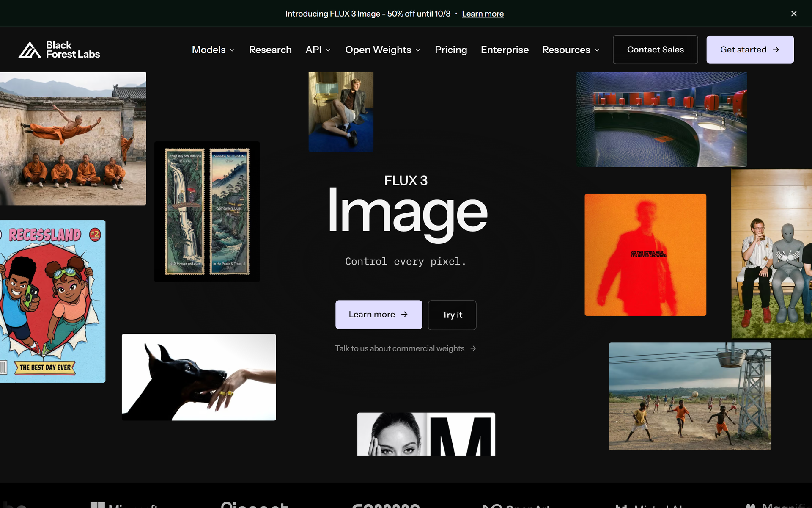Go to the Research page
The width and height of the screenshot is (812, 508).
270,50
